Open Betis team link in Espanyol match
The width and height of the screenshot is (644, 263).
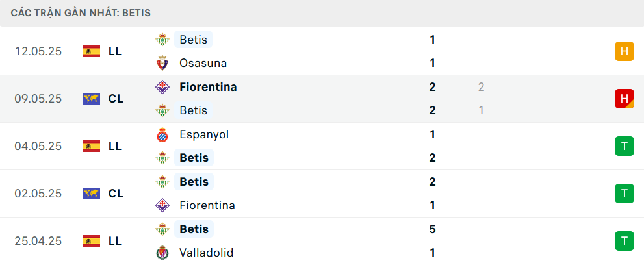coord(194,158)
